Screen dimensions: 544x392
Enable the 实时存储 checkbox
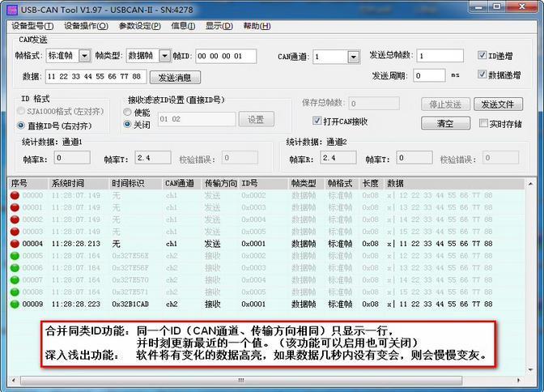pos(483,124)
